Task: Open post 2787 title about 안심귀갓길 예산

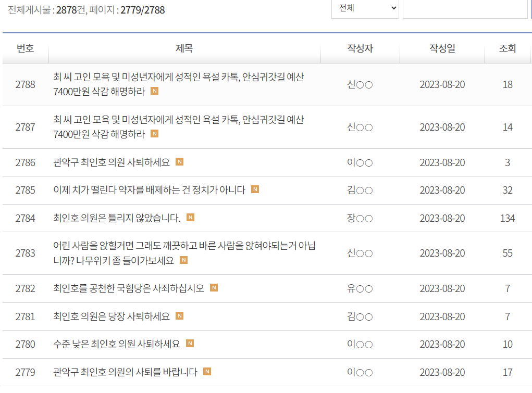Action: click(x=179, y=127)
